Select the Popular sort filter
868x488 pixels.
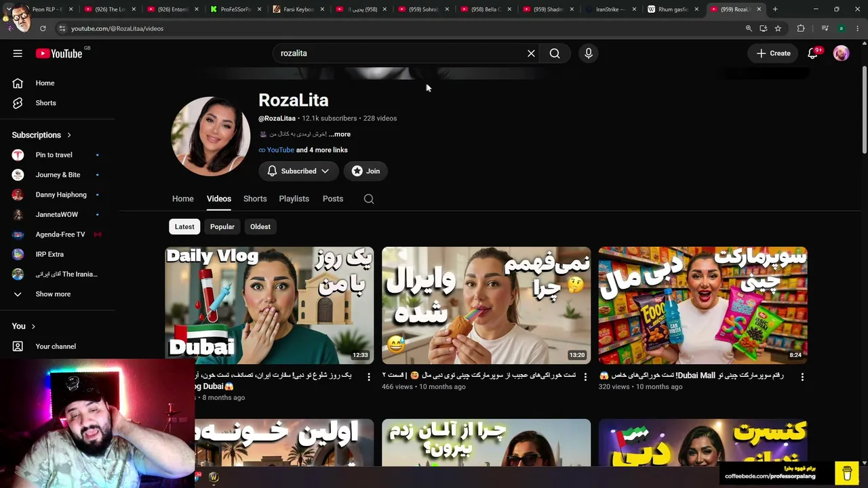tap(222, 227)
